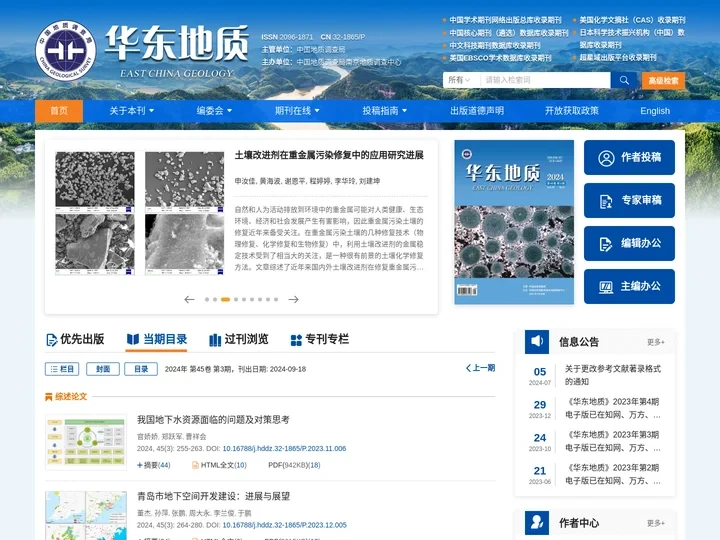Screen dimensions: 720x540
Task: Open notice 《华东地质》2023年第3期
Action: 613,441
